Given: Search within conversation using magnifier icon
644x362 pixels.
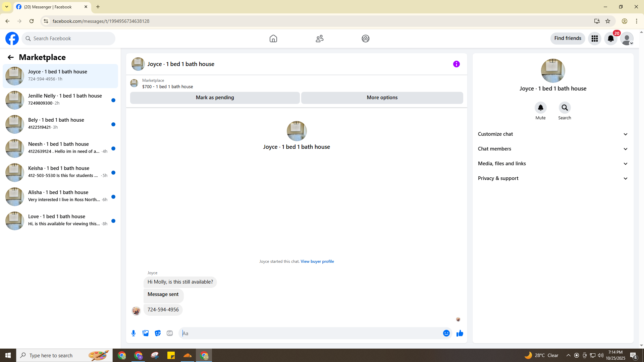Looking at the screenshot, I should (x=565, y=108).
